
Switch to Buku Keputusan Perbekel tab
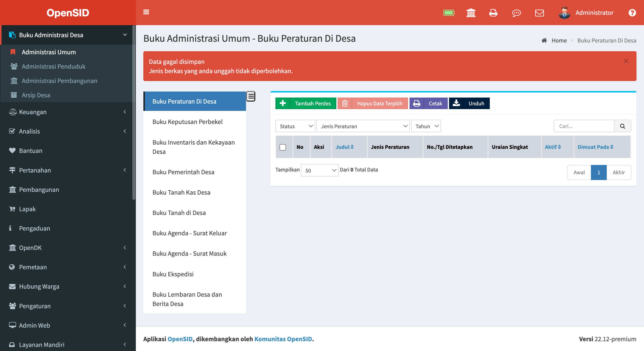(x=187, y=122)
